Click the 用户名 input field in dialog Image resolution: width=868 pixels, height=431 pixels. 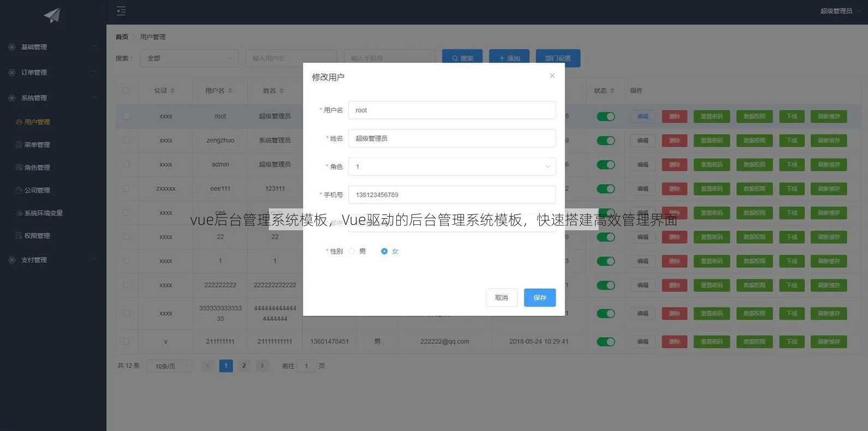click(x=452, y=110)
